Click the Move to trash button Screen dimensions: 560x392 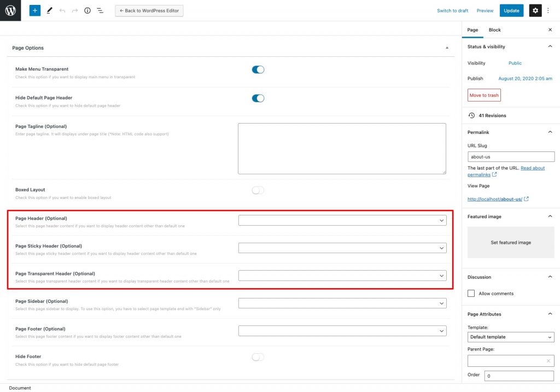click(x=483, y=95)
